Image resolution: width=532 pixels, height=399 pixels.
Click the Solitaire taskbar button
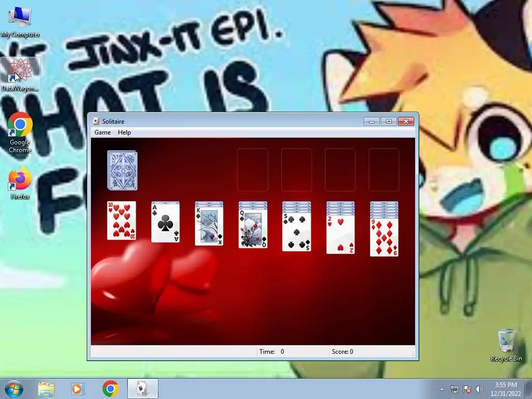pyautogui.click(x=142, y=389)
